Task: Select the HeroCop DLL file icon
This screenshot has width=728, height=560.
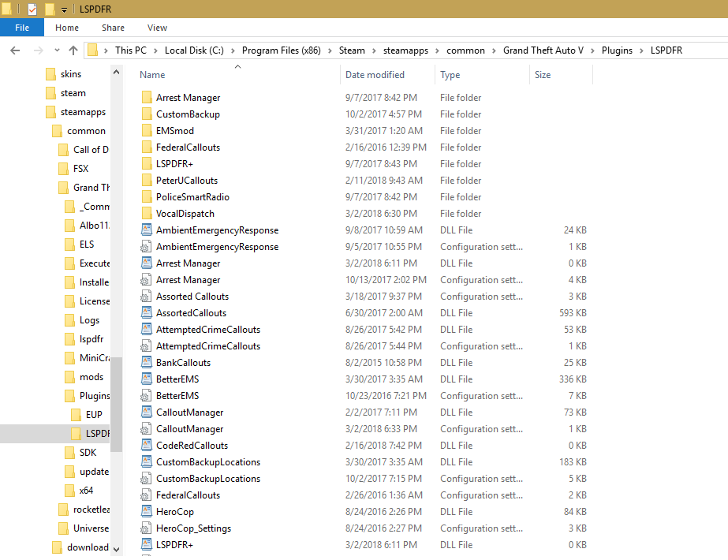Action: (x=146, y=511)
